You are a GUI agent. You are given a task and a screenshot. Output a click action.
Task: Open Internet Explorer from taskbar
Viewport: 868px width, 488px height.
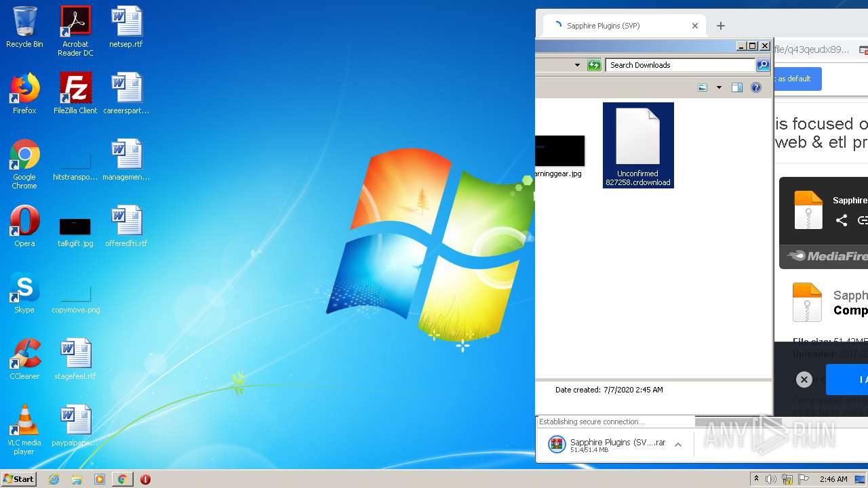pyautogui.click(x=54, y=479)
